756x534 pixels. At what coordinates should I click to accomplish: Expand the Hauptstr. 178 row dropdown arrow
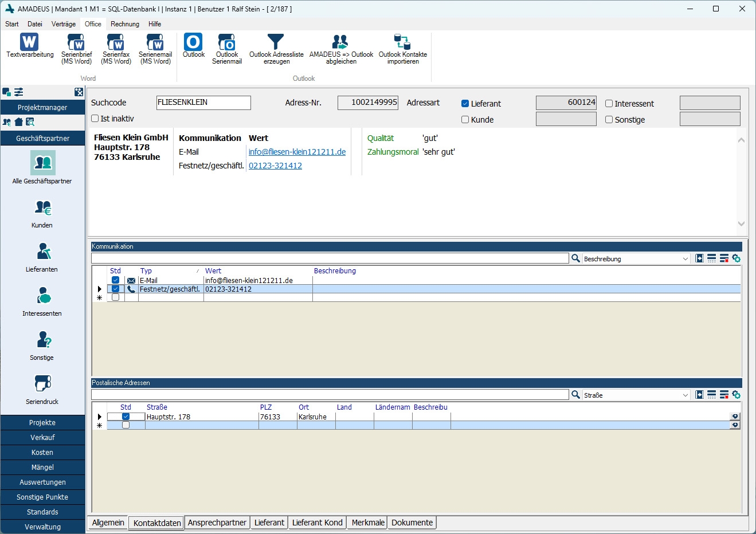[735, 417]
